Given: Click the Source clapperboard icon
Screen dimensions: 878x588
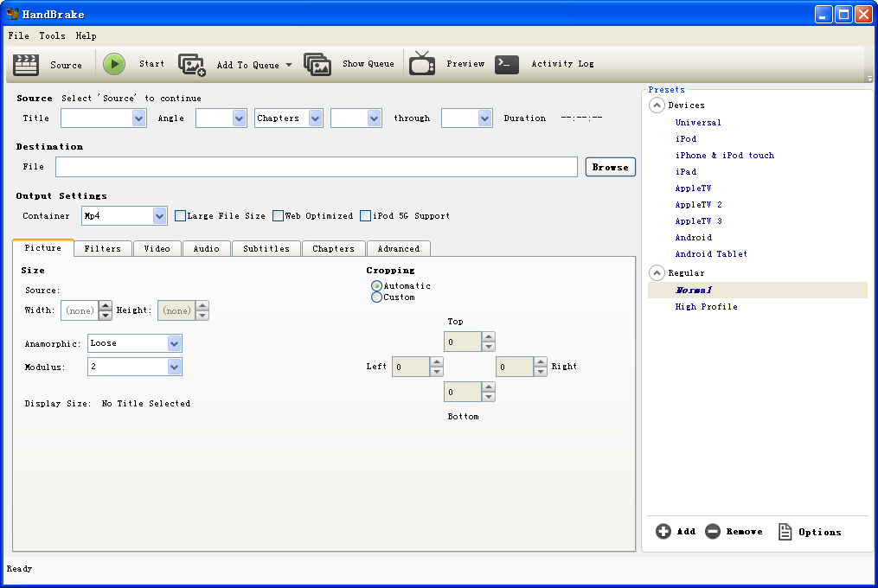Looking at the screenshot, I should point(26,64).
